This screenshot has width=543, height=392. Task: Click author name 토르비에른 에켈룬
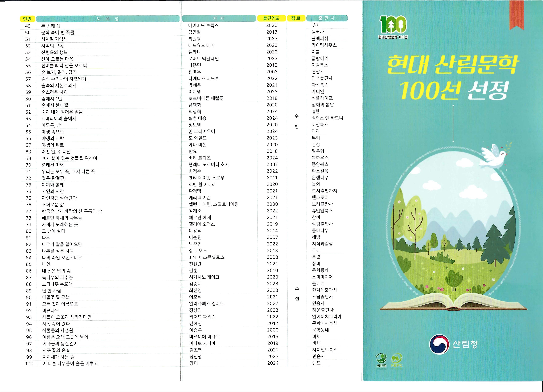(x=206, y=98)
